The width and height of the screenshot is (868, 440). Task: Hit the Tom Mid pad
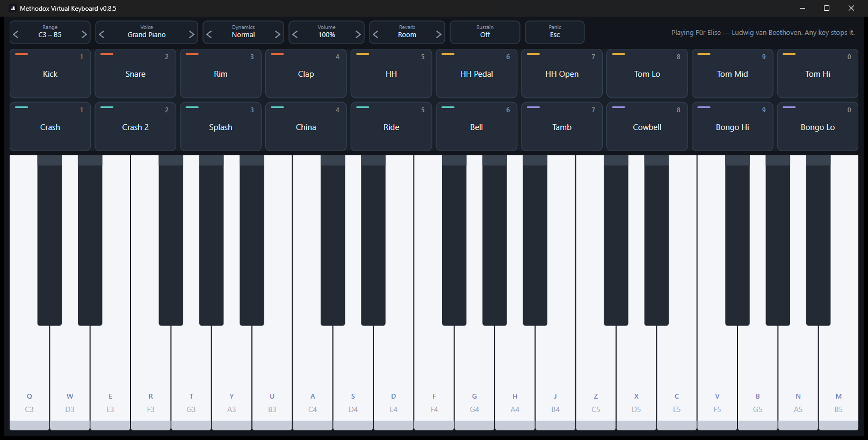coord(733,74)
